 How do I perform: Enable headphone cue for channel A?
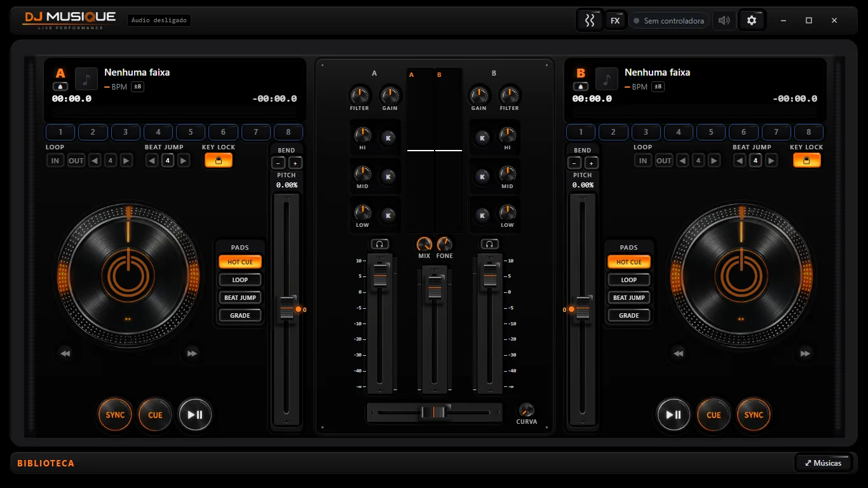(x=380, y=244)
